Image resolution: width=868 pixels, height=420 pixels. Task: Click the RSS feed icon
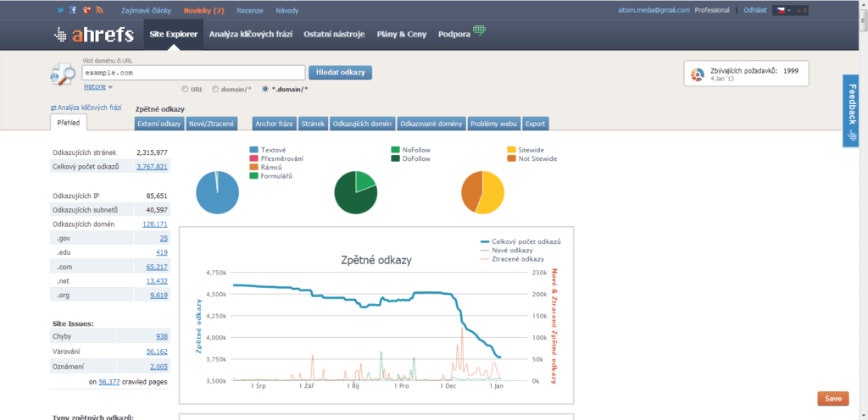99,10
